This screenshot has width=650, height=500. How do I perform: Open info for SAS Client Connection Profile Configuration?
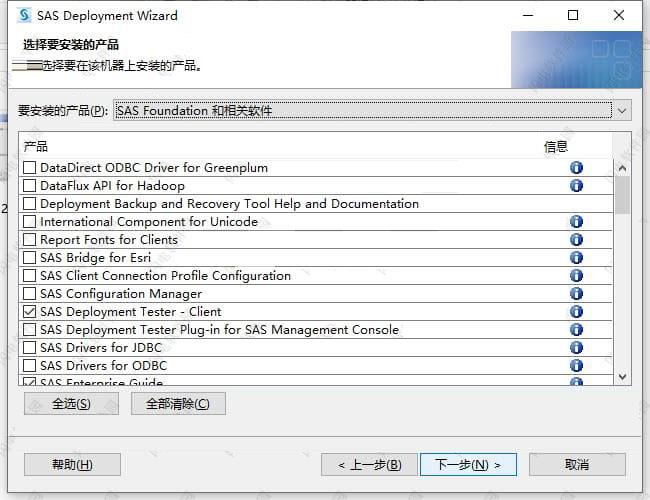576,275
